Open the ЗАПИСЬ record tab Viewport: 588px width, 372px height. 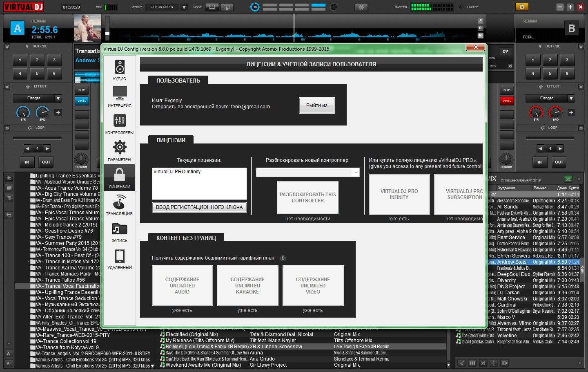119,232
